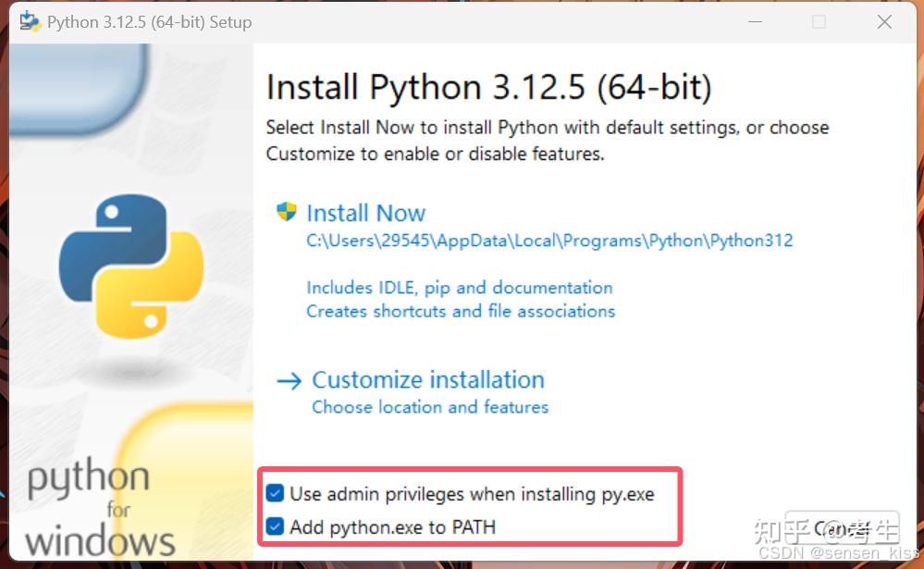This screenshot has height=569, width=924.
Task: Click the installation path under Install Now
Action: coord(549,240)
